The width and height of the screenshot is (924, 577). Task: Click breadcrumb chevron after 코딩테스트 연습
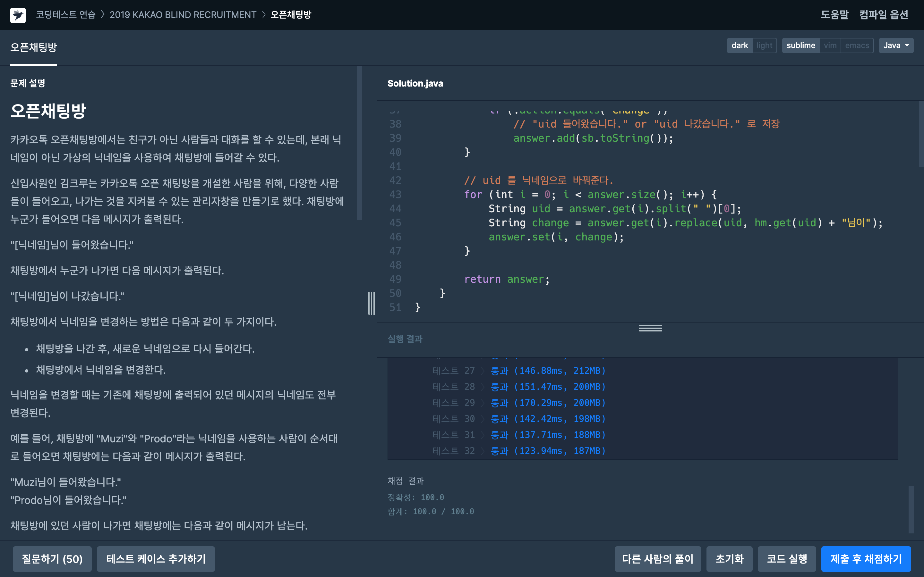pos(102,14)
